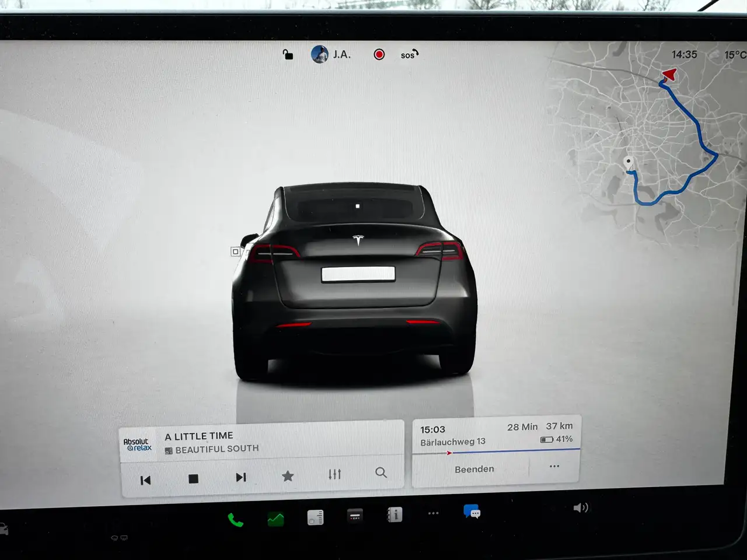
Task: Tap the remaining distance 37 km
Action: [559, 426]
